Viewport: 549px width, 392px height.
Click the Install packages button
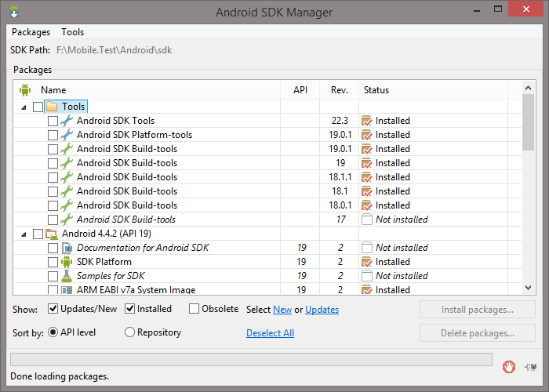coord(477,310)
